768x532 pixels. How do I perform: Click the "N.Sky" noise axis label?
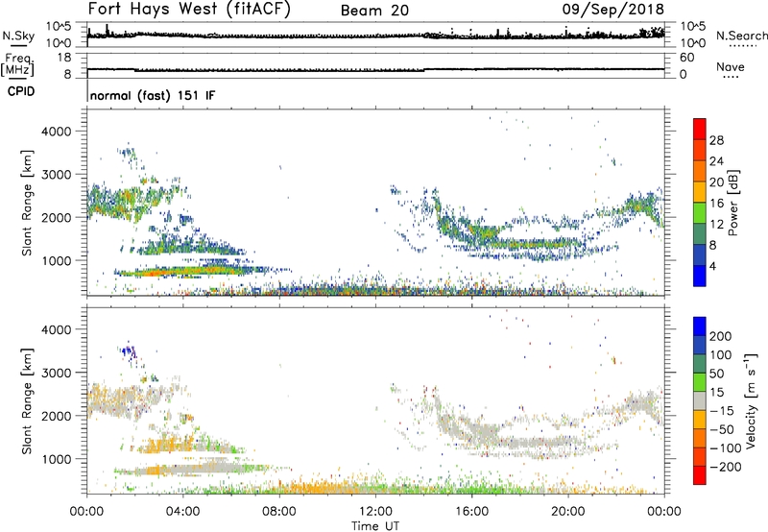click(x=18, y=36)
